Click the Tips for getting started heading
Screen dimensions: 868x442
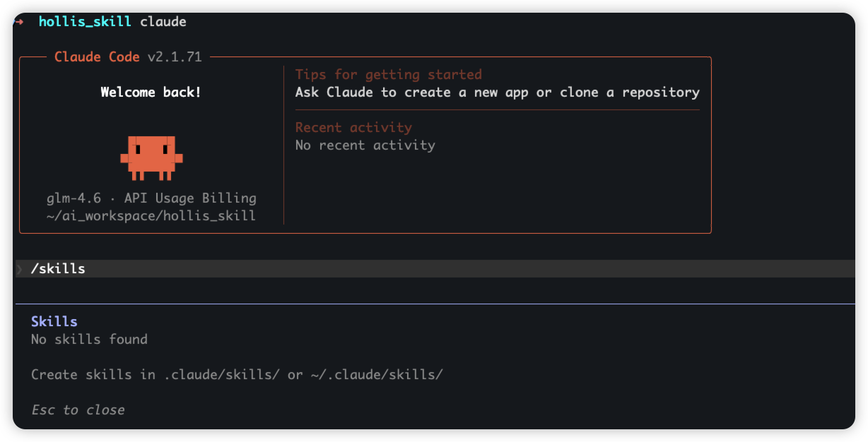[x=388, y=75]
